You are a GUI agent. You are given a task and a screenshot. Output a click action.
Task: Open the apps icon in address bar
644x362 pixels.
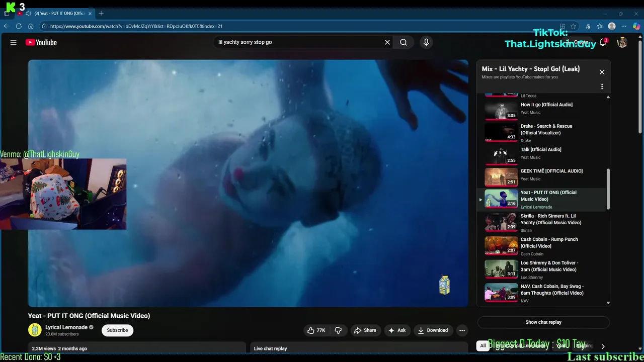pyautogui.click(x=562, y=26)
